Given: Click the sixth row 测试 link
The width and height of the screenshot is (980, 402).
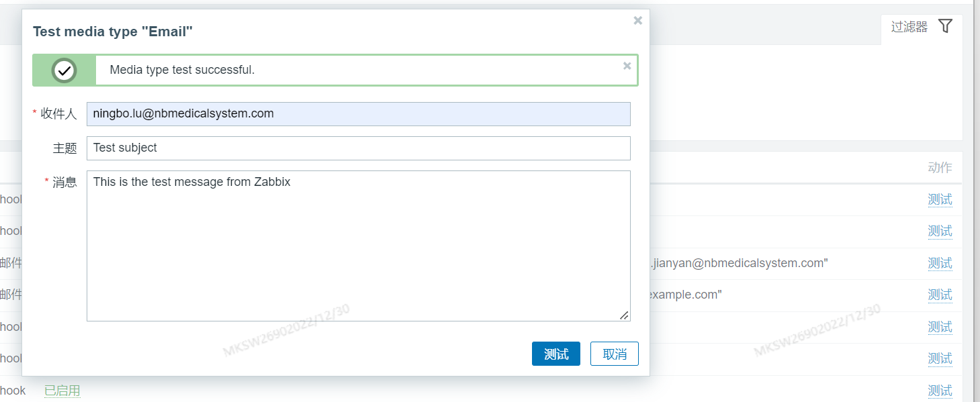Looking at the screenshot, I should click(940, 358).
